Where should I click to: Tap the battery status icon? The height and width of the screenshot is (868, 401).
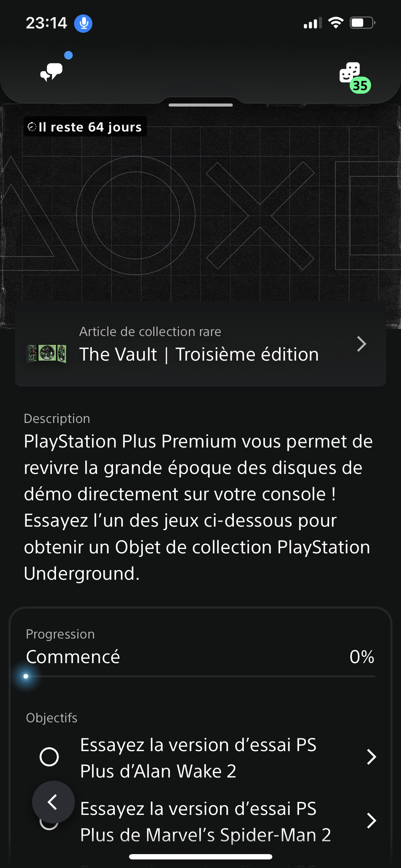[362, 23]
